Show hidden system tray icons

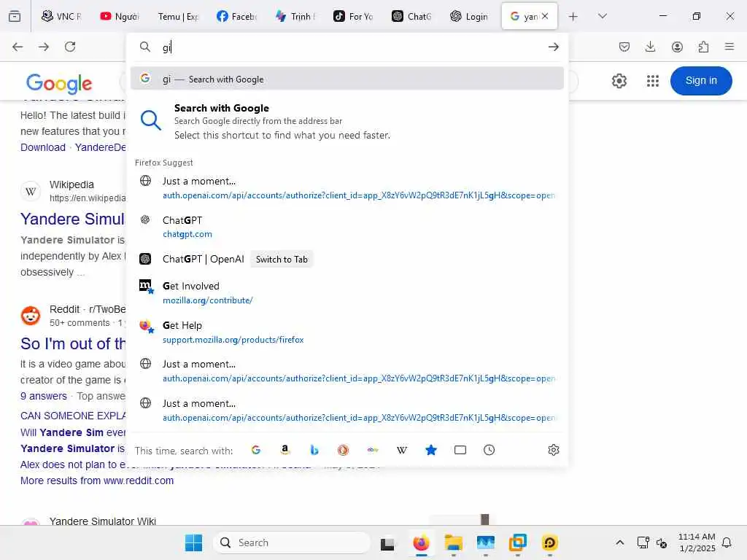click(620, 542)
